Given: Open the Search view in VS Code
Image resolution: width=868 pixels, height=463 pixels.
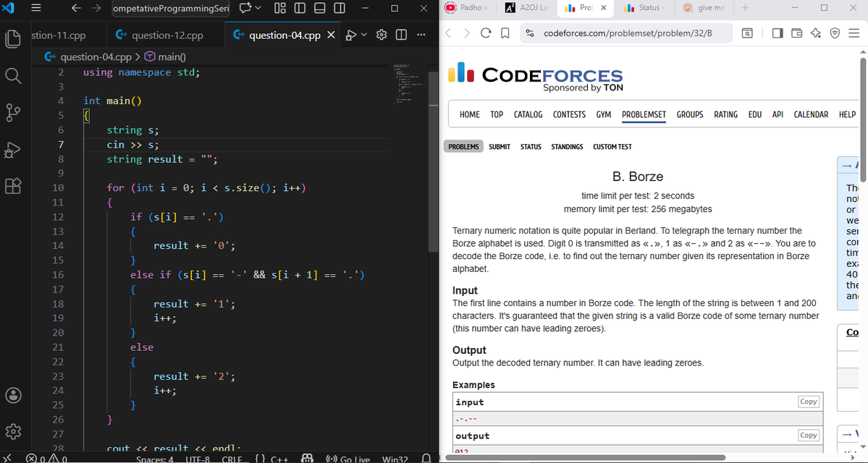Looking at the screenshot, I should point(13,76).
